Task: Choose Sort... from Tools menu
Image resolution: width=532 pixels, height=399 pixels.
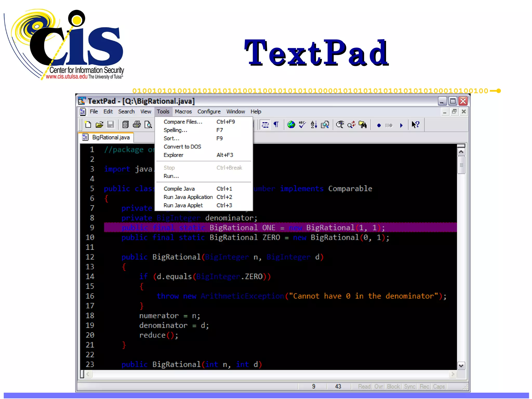Action: 204,138
